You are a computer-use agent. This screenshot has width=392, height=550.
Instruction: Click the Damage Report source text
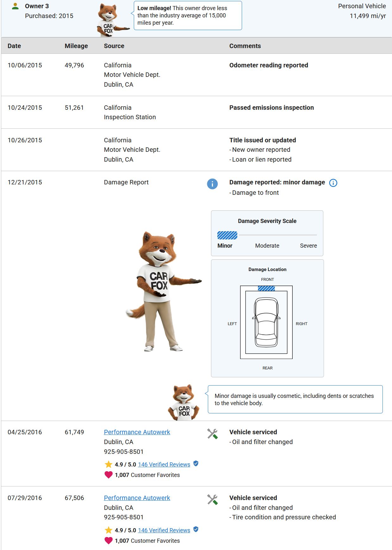(x=126, y=182)
